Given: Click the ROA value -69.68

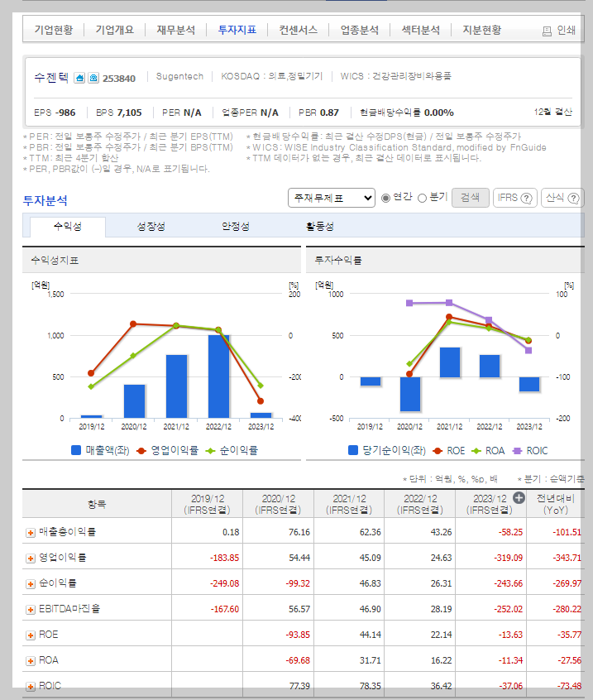Looking at the screenshot, I should coord(298,661).
